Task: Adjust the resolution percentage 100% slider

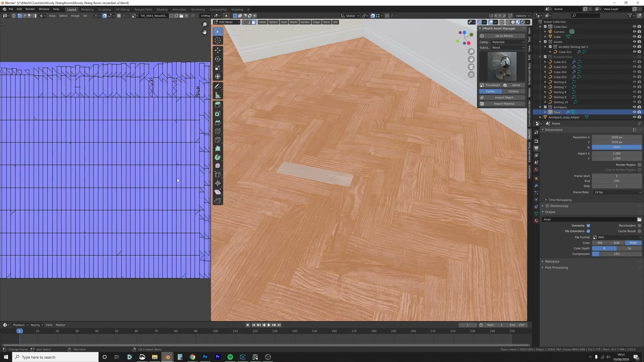Action: pyautogui.click(x=617, y=147)
